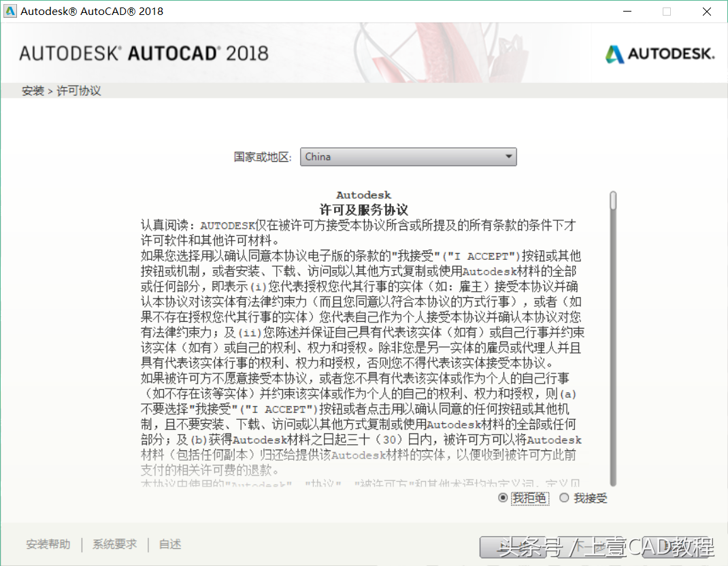
Task: Click the 安装 breadcrumb text
Action: (33, 90)
